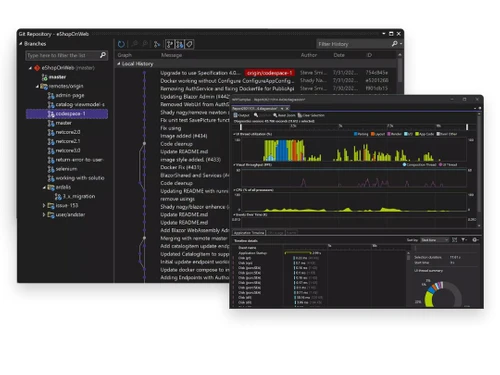Click frame selection icon beside Sort by
The height and width of the screenshot is (375, 500).
(454, 240)
